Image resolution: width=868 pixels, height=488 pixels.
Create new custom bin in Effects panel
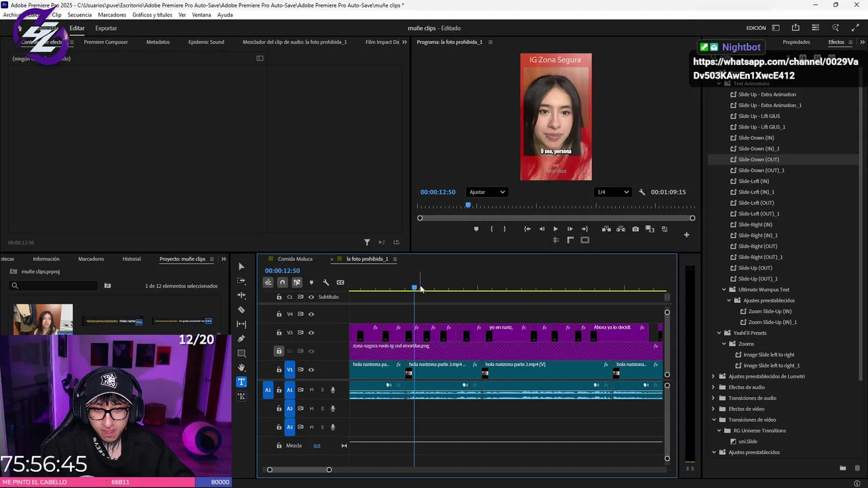pos(842,468)
